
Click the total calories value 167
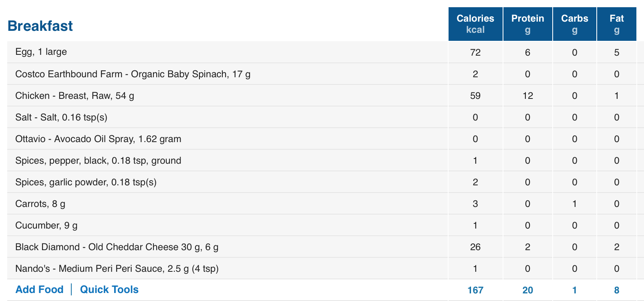click(x=475, y=290)
